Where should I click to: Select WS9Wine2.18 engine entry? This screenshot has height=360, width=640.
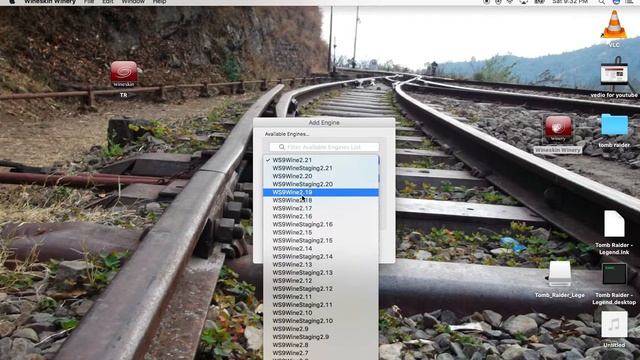click(x=321, y=200)
